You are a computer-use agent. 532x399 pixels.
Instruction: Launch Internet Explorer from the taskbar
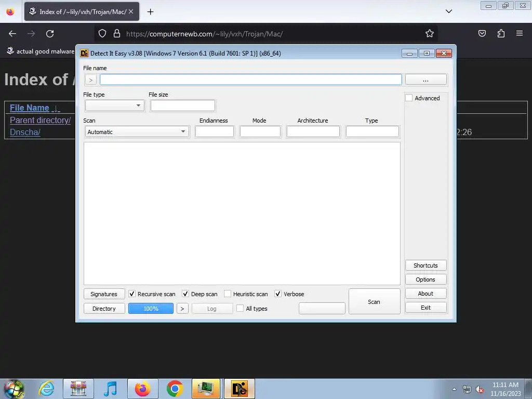(x=46, y=389)
